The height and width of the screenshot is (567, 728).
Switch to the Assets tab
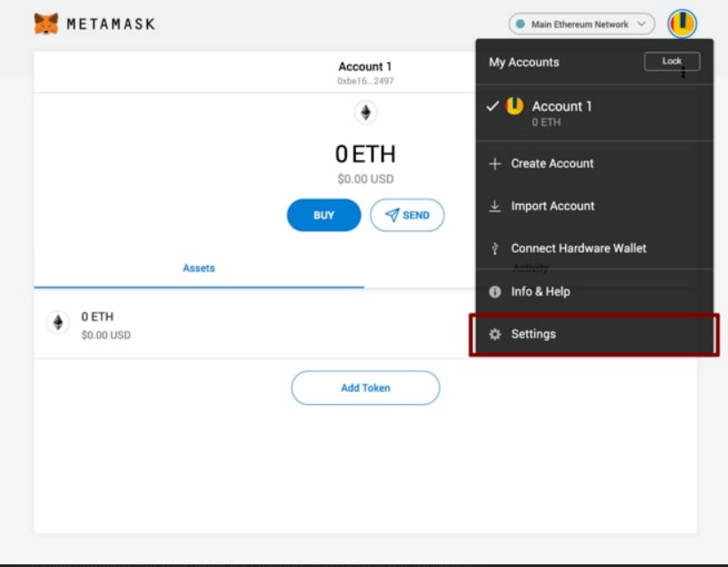coord(198,268)
